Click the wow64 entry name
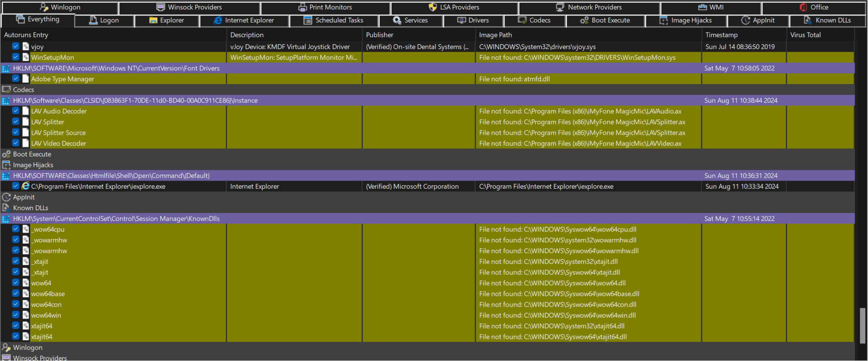 point(41,283)
